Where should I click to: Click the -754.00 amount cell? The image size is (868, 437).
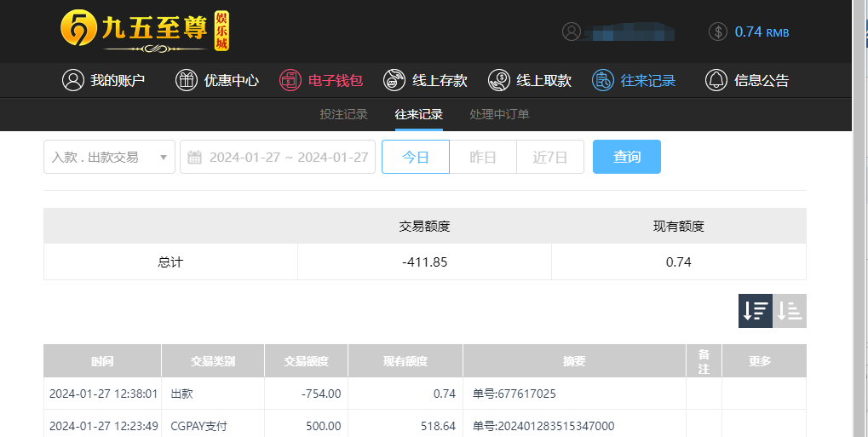(x=306, y=394)
